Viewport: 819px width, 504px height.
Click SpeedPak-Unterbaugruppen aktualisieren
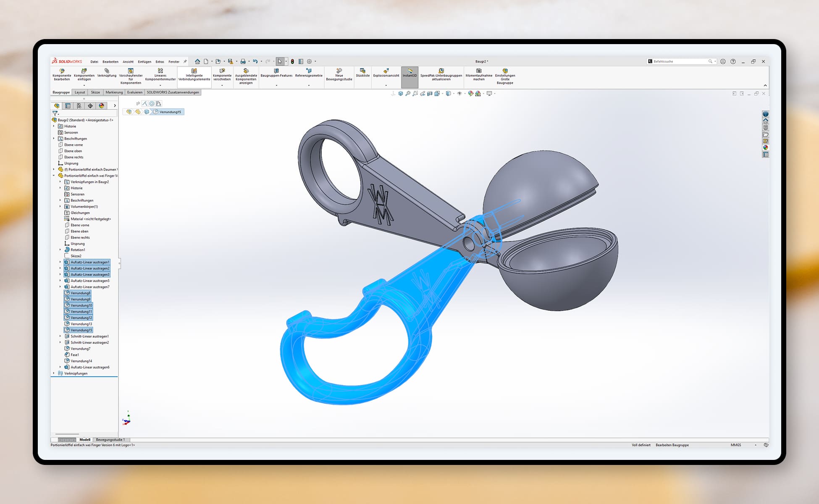click(x=441, y=75)
